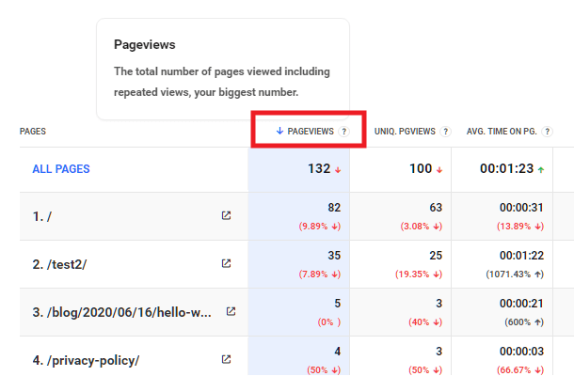Select the ALL PAGES row link
This screenshot has width=574, height=392.
pyautogui.click(x=61, y=169)
